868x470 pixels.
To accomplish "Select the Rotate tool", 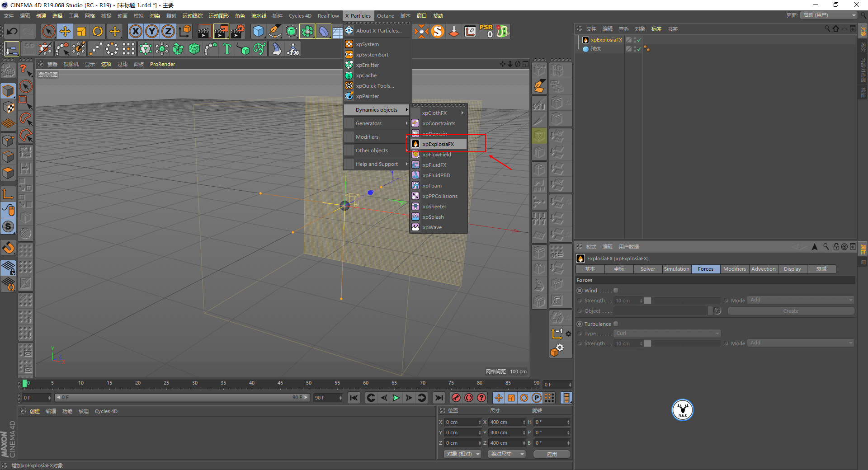I will (x=98, y=31).
